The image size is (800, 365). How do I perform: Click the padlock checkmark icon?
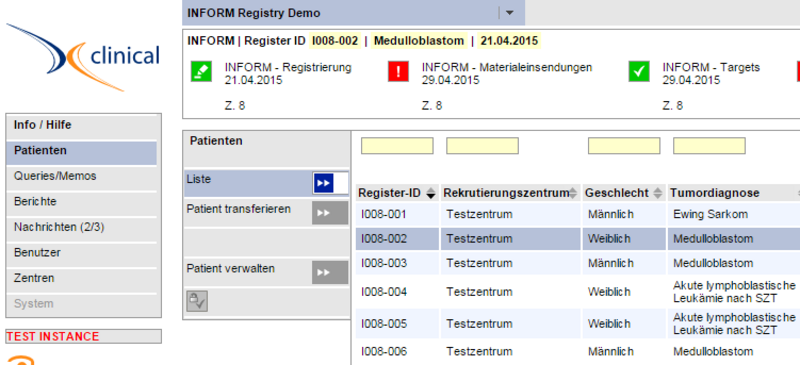click(x=197, y=301)
